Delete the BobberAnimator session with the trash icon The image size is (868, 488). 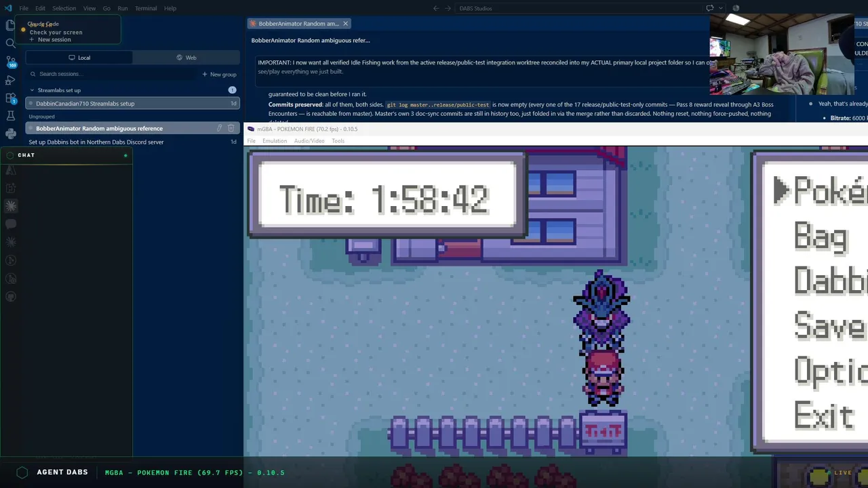[231, 128]
